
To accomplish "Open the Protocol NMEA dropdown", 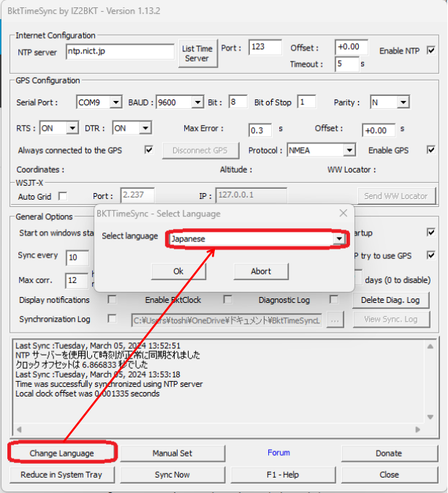I will pyautogui.click(x=321, y=150).
